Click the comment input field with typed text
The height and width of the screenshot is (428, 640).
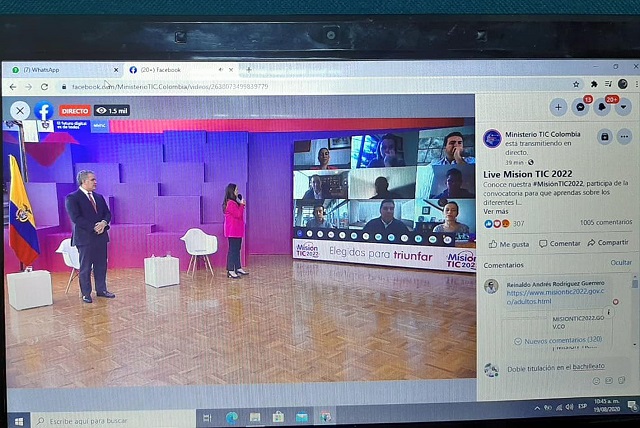(x=563, y=368)
